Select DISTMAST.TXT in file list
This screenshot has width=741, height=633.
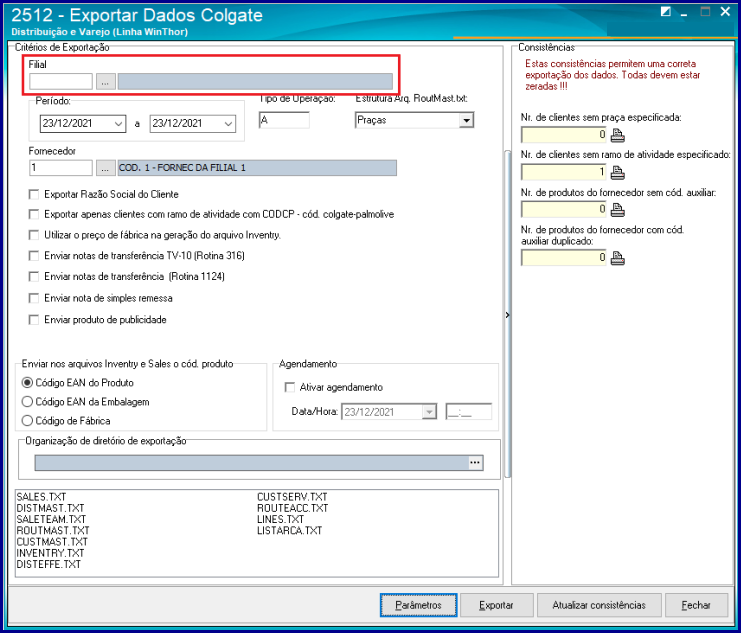click(50, 508)
